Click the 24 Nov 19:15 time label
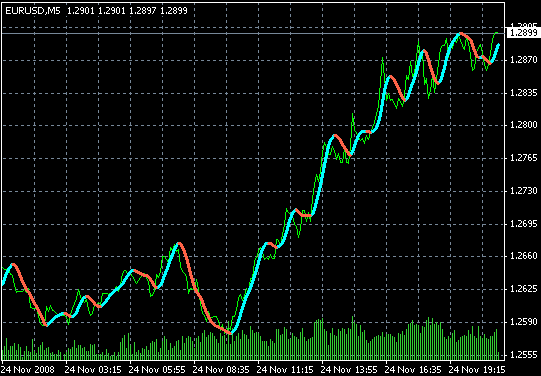 click(x=478, y=370)
